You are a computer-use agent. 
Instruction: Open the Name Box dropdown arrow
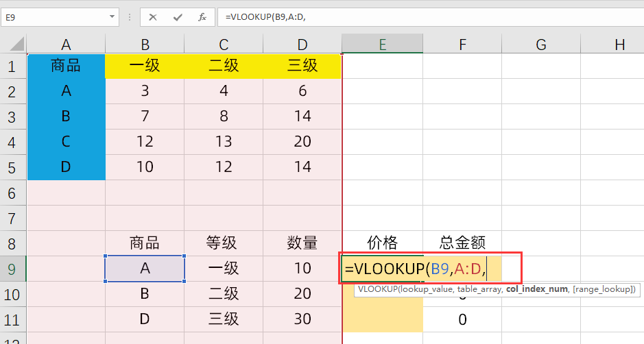pos(112,17)
